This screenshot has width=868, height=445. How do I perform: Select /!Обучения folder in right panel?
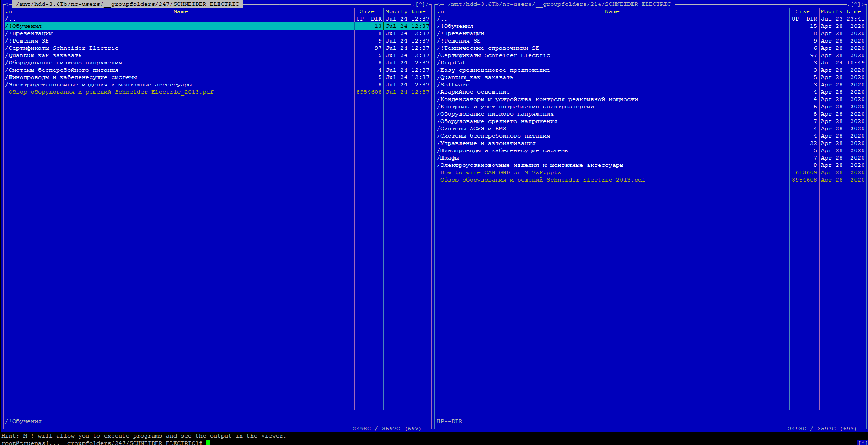[x=651, y=26]
